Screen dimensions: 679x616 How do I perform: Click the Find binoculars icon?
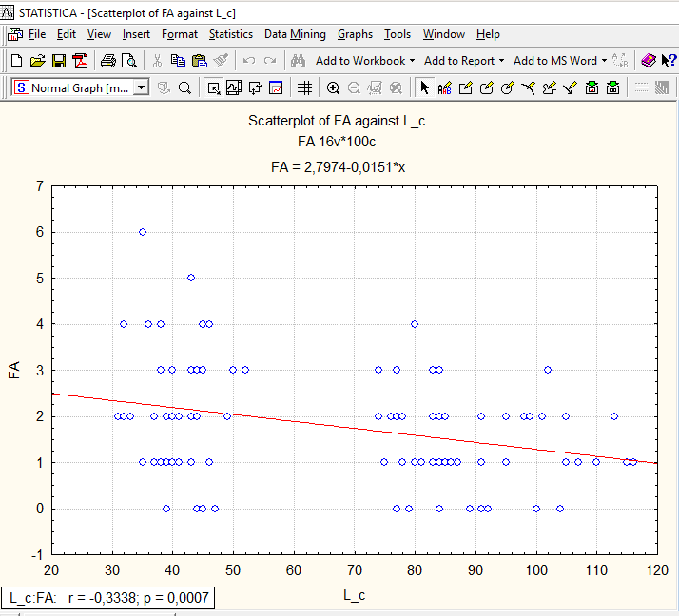tap(298, 61)
